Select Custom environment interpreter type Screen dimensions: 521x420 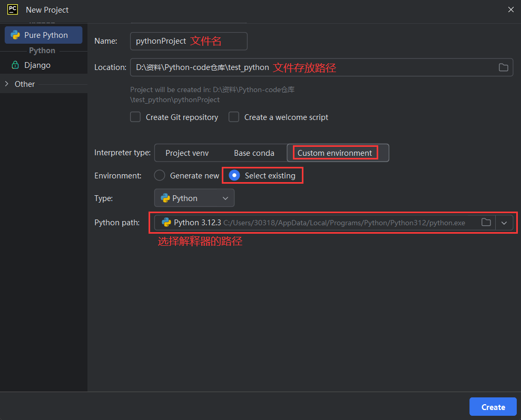tap(335, 153)
